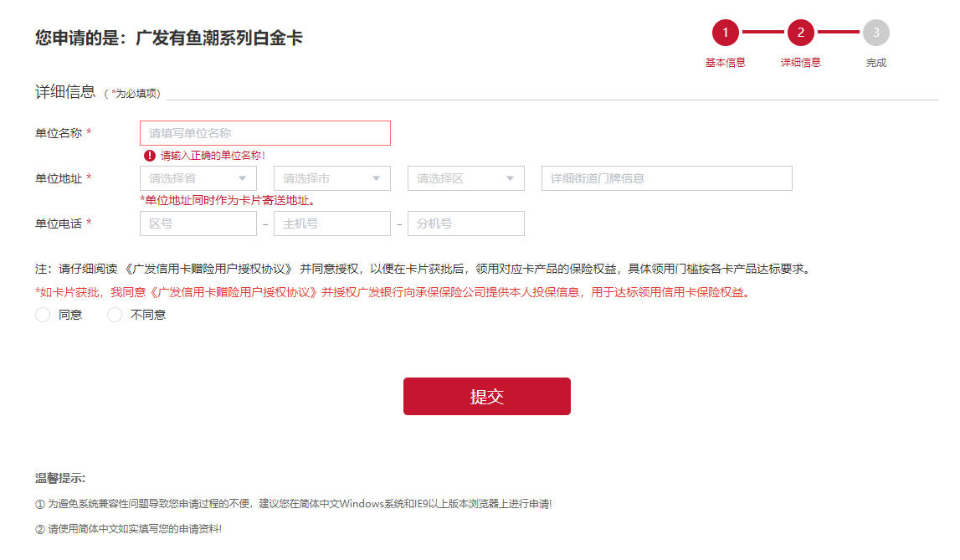Click the red 提交 submit button
960x560 pixels.
(x=487, y=396)
